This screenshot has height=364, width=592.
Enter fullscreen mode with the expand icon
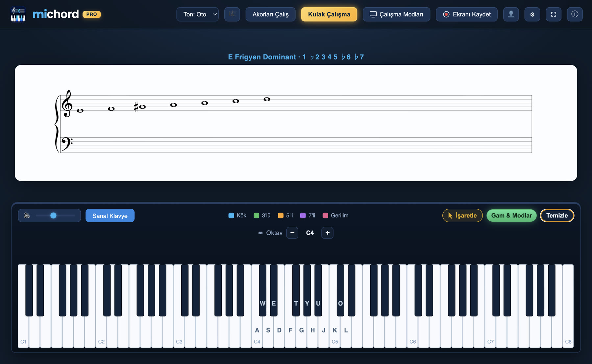tap(554, 14)
